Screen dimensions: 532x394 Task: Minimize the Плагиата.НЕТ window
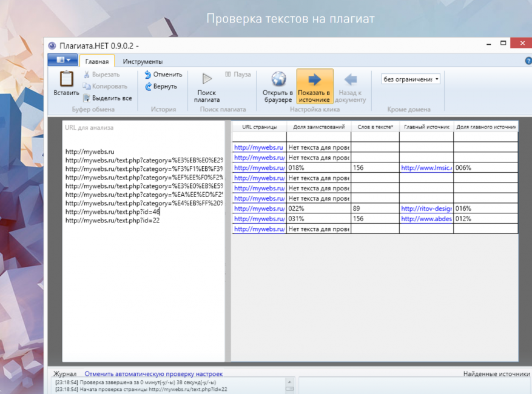[489, 44]
